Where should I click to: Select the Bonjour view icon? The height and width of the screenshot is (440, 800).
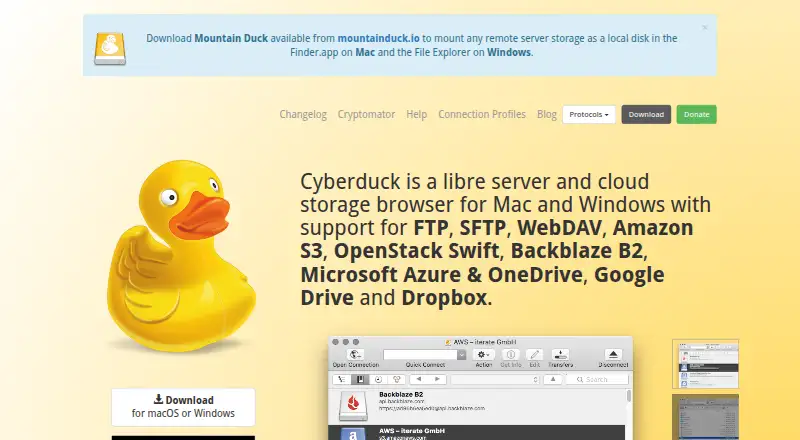[396, 379]
